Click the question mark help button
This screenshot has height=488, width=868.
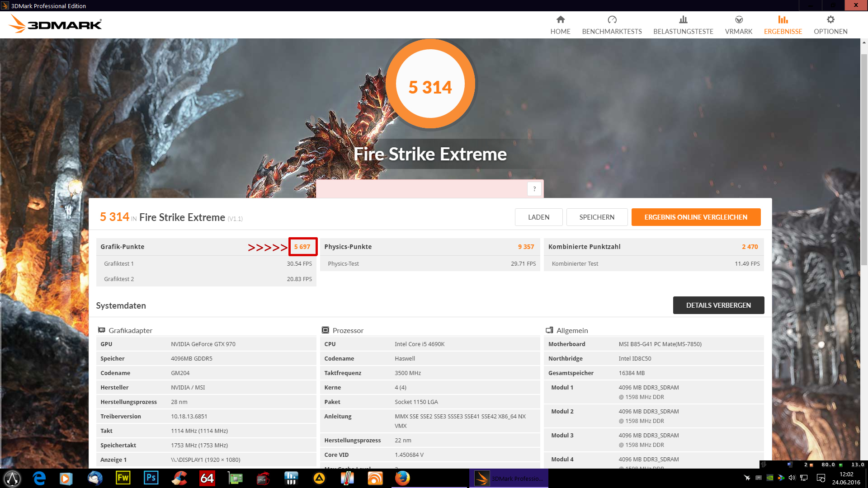point(534,189)
